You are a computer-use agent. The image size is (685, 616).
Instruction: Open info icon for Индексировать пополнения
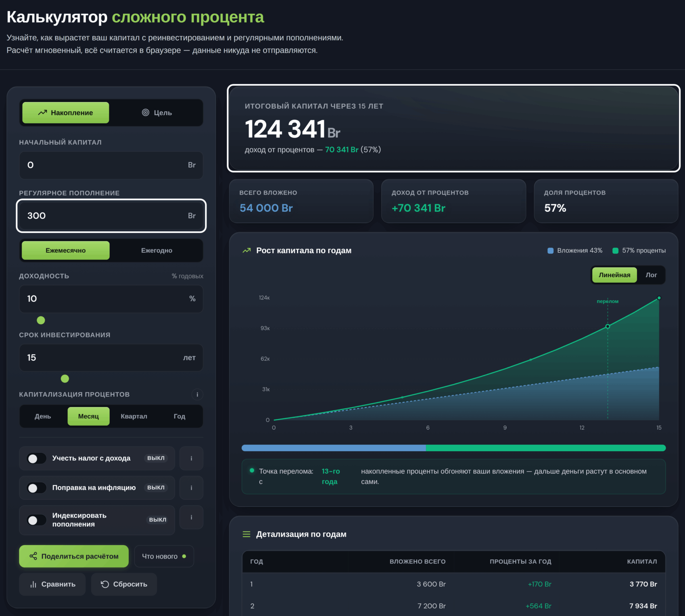[191, 517]
